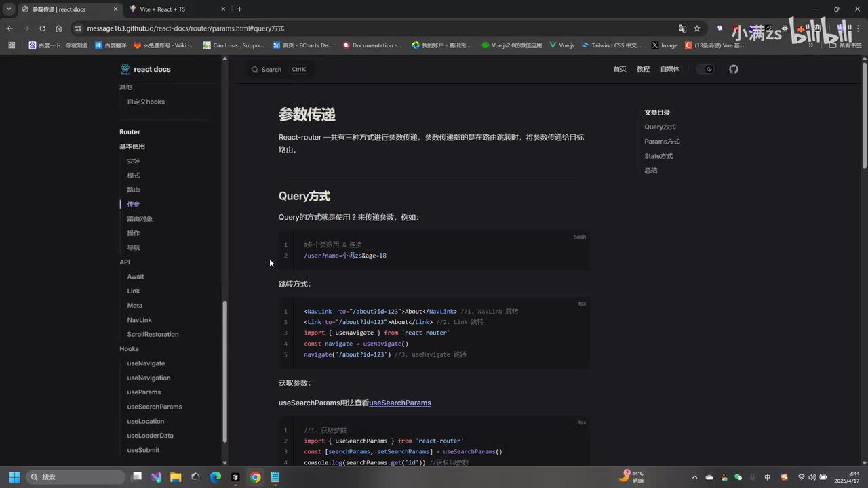Bookmark this page with the star icon
868x488 pixels.
(x=696, y=28)
